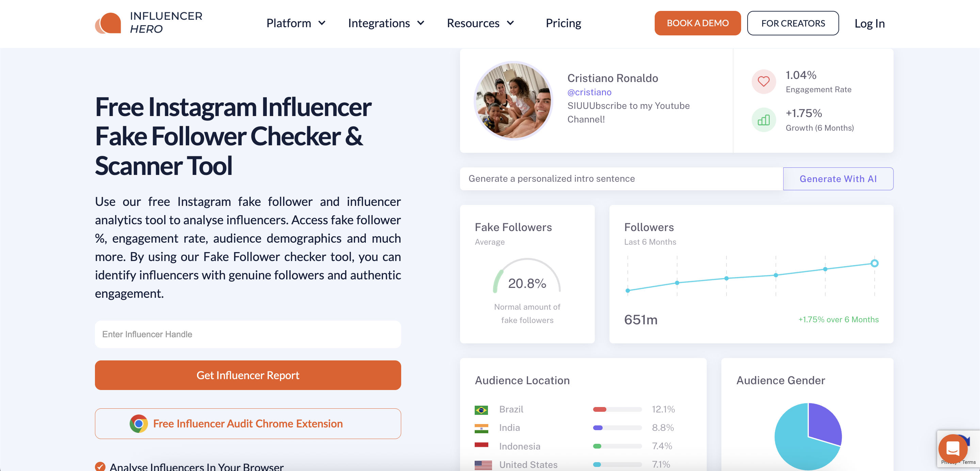Click the Influencer Hero logo icon
Screen dimensions: 980x471
click(x=108, y=23)
